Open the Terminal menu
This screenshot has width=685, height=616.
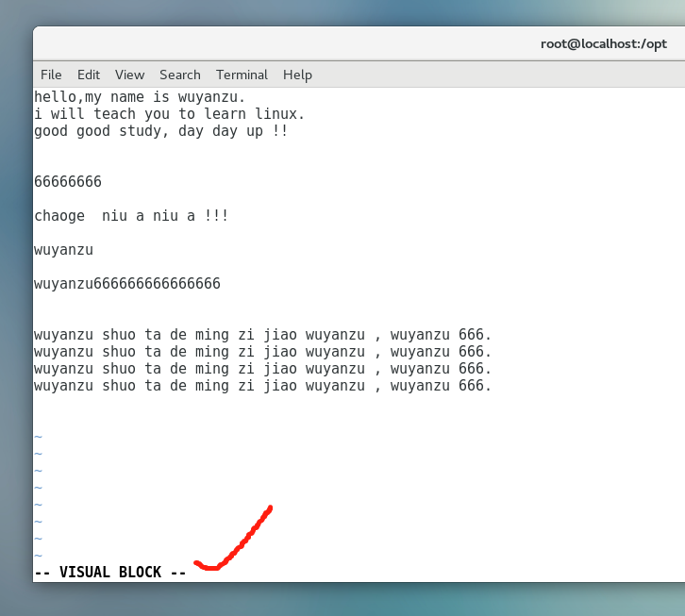click(x=242, y=75)
